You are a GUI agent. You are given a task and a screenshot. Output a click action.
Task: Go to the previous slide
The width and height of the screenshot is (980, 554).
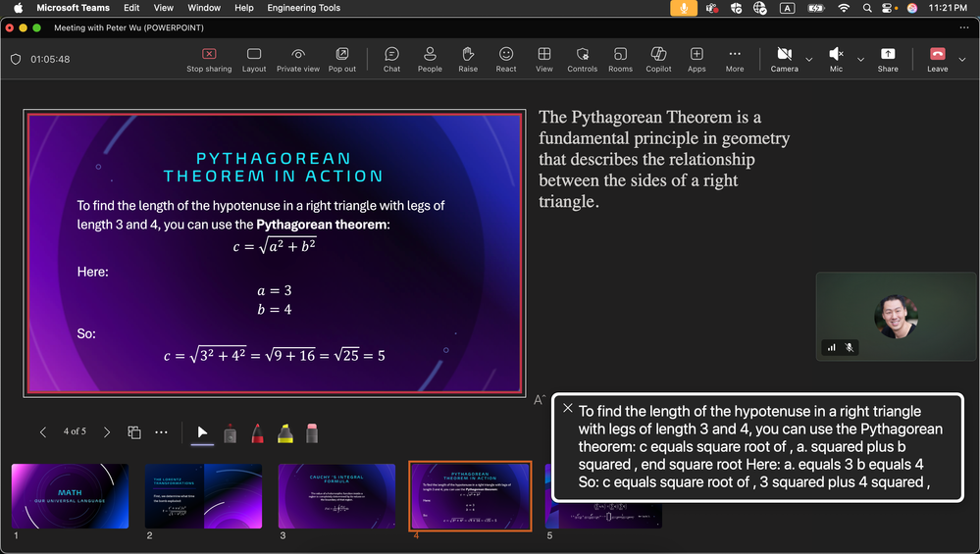click(43, 431)
